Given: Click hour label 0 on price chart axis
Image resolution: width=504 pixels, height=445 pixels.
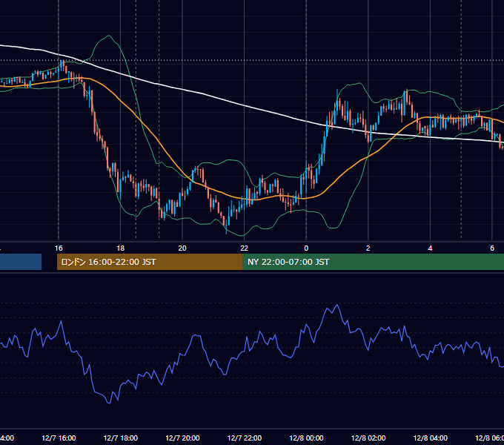Looking at the screenshot, I should click(x=306, y=248).
